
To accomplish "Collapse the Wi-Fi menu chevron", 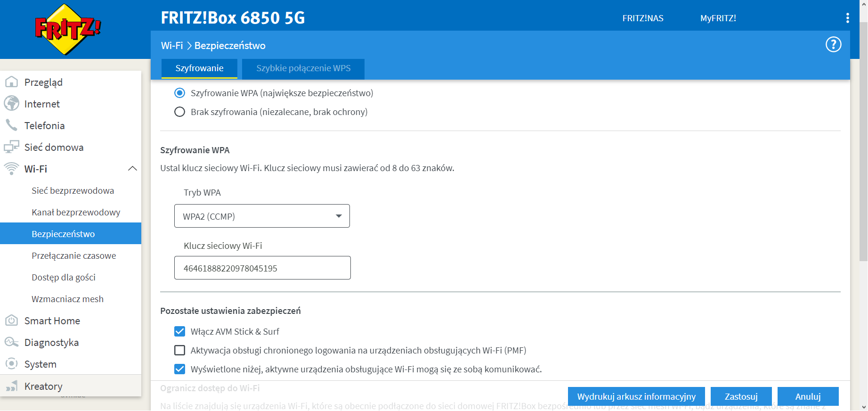I will pos(132,169).
